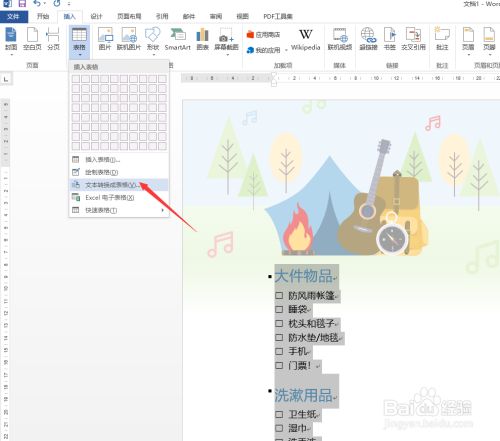This screenshot has width=500, height=441.
Task: Expand the 页脚 dropdown arrow
Action: tap(490, 54)
